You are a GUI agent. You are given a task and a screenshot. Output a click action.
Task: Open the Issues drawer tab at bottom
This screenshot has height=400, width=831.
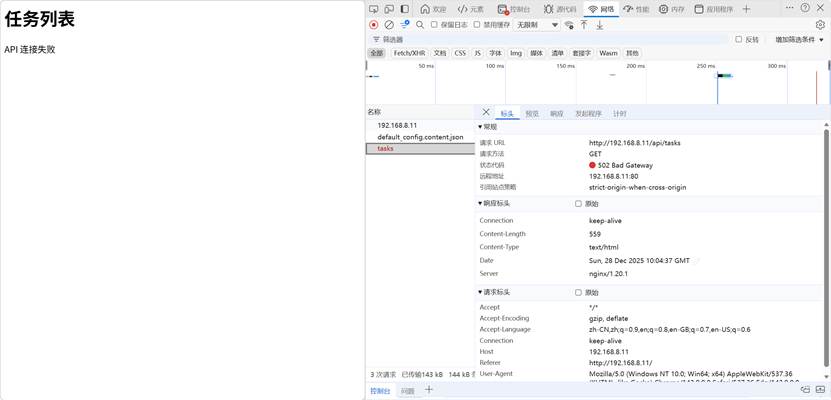(407, 391)
